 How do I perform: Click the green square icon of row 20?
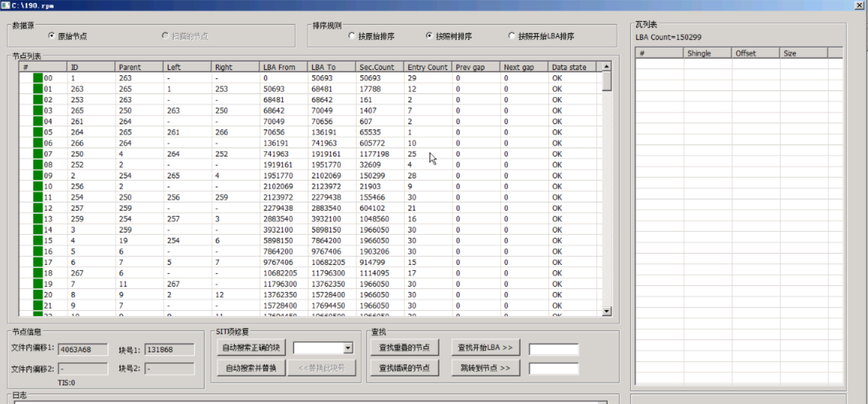38,295
